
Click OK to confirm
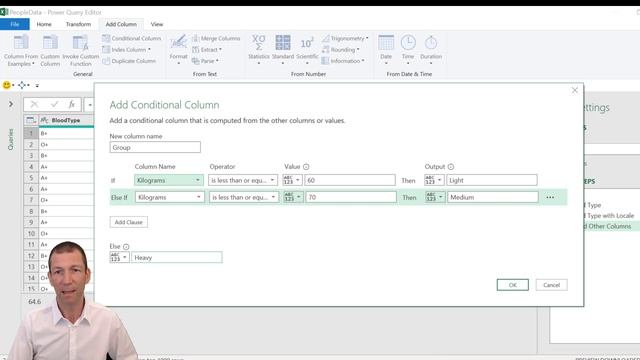tap(513, 285)
